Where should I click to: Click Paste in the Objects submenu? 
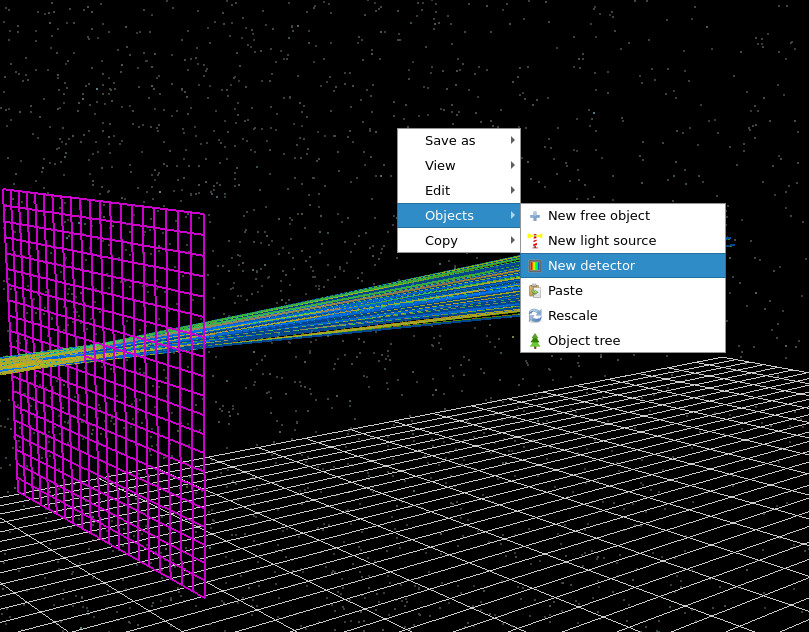pyautogui.click(x=564, y=290)
